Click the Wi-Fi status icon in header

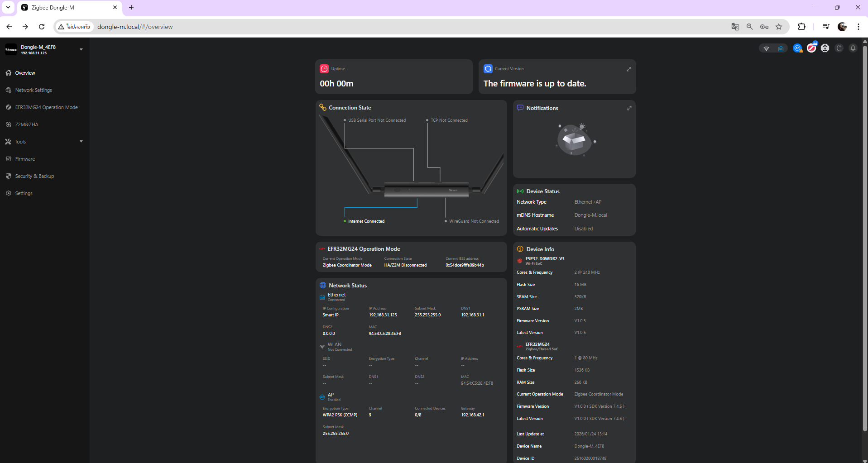[x=766, y=48]
